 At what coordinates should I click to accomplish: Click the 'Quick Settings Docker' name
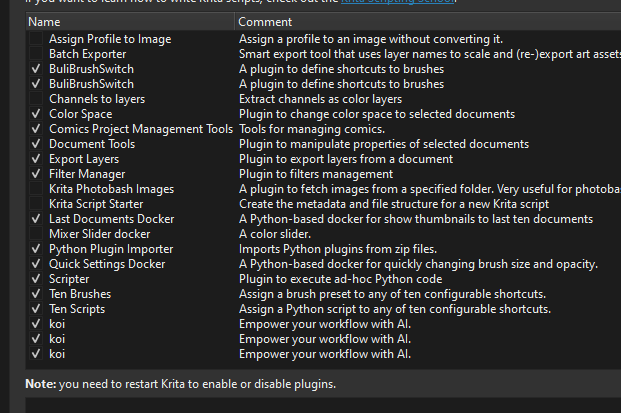tap(107, 264)
